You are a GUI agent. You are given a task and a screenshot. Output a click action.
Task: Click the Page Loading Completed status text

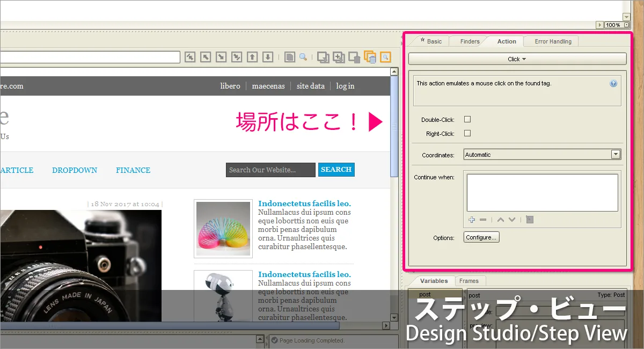click(311, 340)
